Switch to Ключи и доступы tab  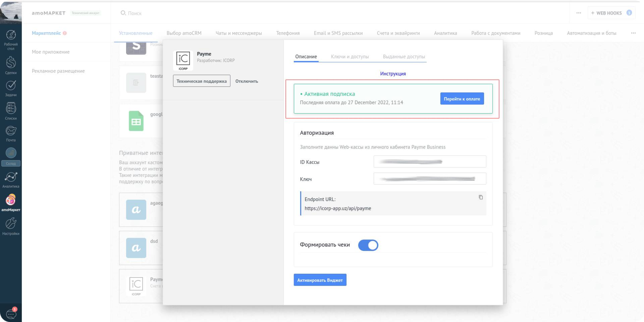point(350,57)
